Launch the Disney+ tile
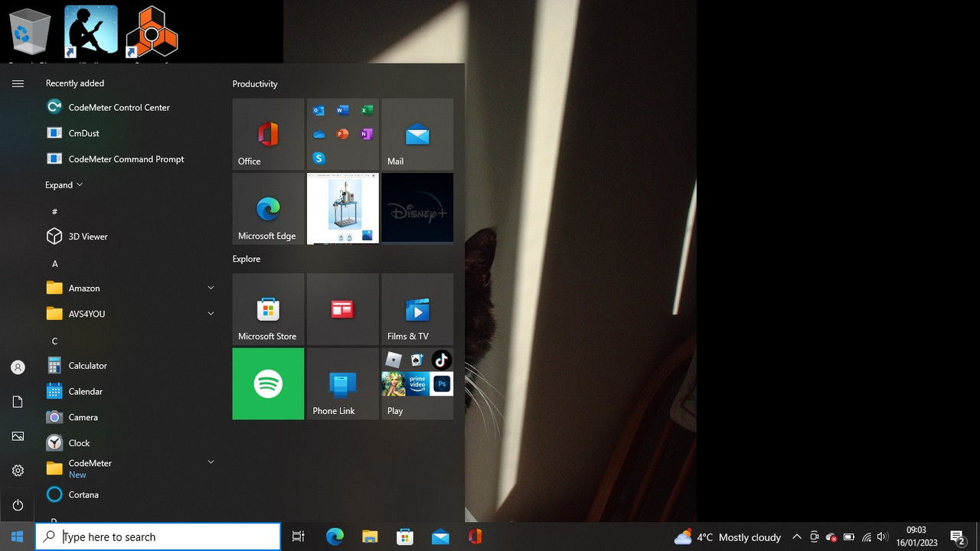980x551 pixels. [x=417, y=208]
